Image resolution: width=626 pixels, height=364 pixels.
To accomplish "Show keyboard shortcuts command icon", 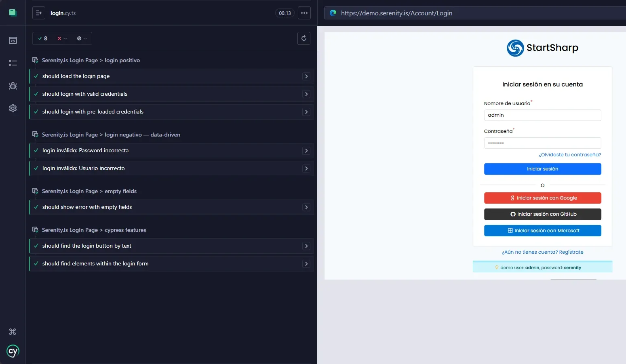I will tap(13, 332).
